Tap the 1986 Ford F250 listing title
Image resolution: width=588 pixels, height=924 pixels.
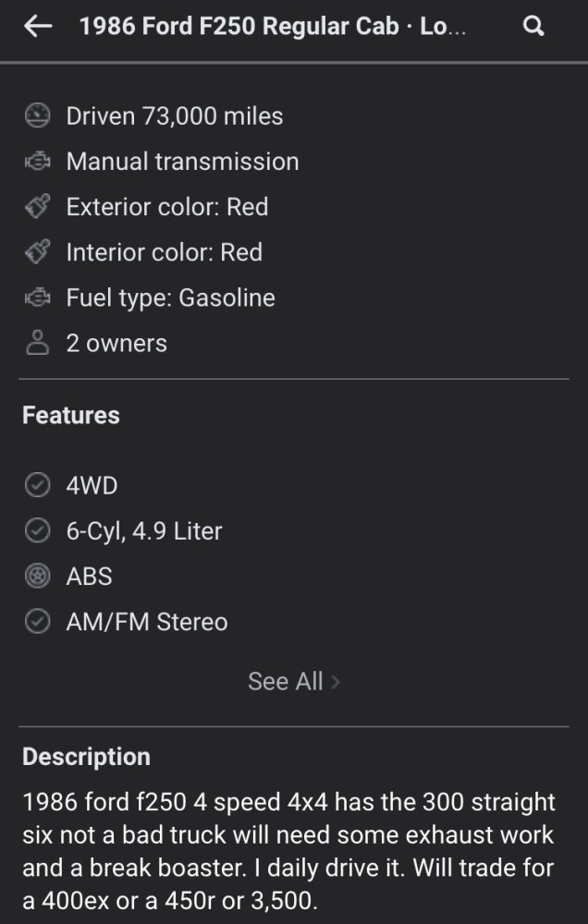click(273, 27)
